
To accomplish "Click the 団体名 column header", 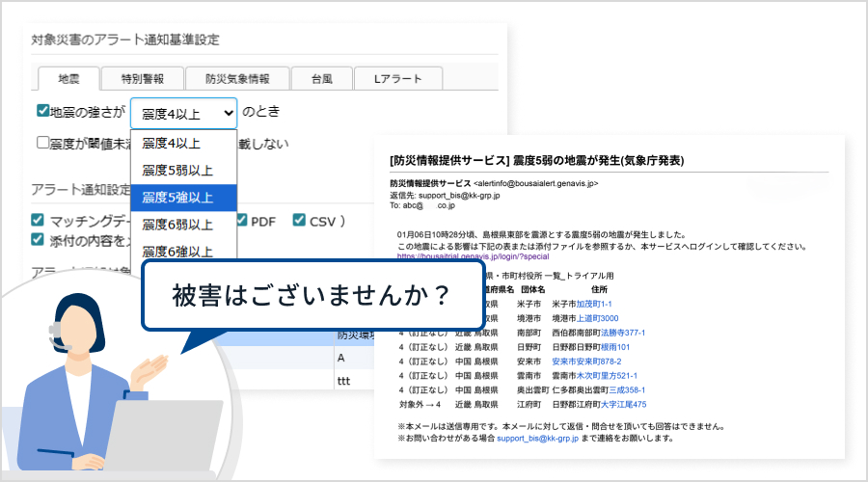I will [x=532, y=289].
